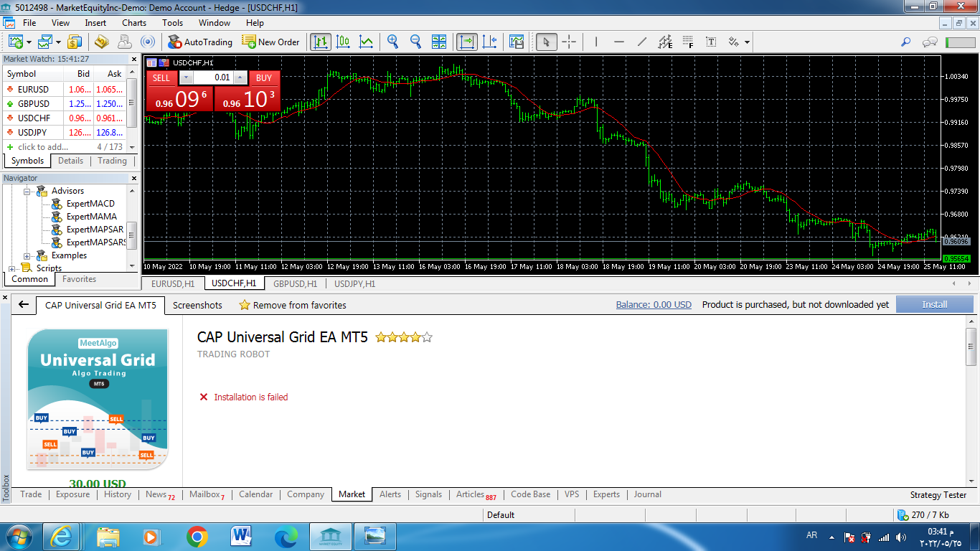Select the ExpertMACD advisor
Screen dimensions: 980x551
coord(90,204)
